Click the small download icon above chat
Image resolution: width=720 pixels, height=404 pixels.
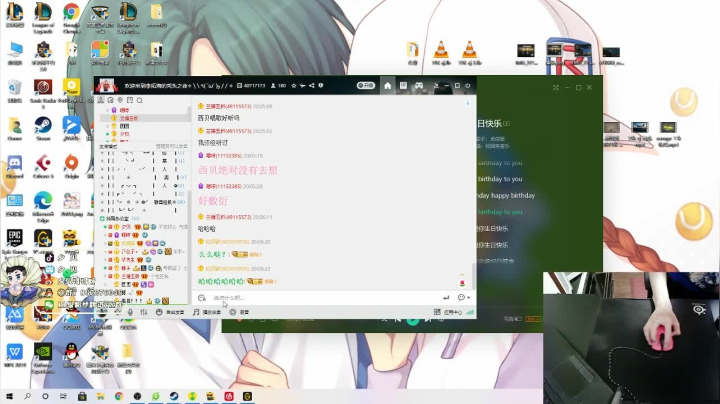[467, 103]
